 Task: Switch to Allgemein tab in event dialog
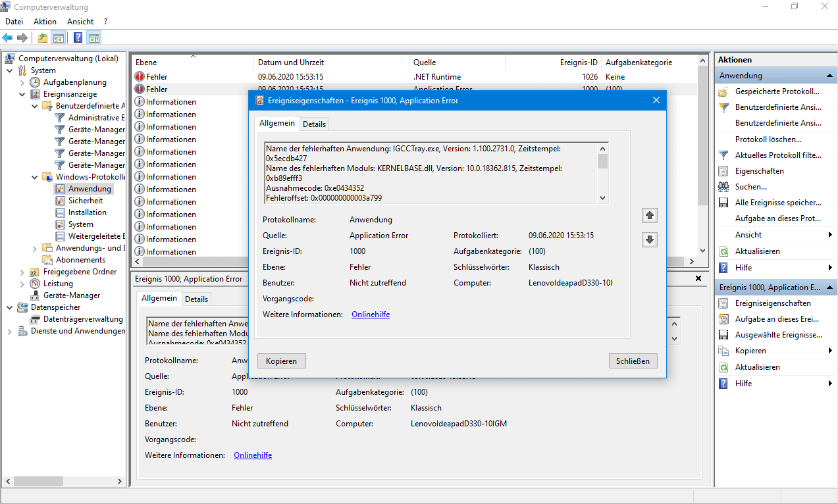(277, 124)
